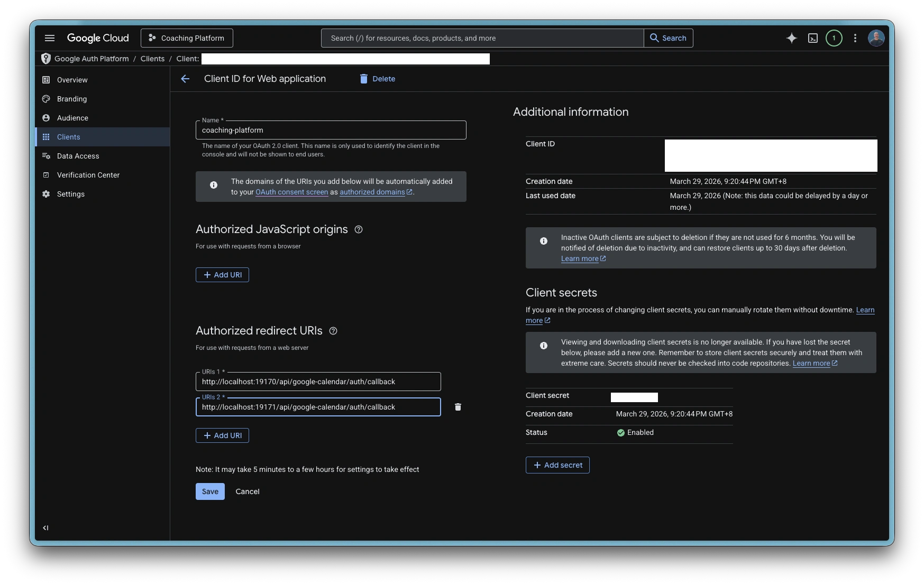Activate Cloud Shell terminal icon
Screen dimensions: 924x585
[813, 38]
